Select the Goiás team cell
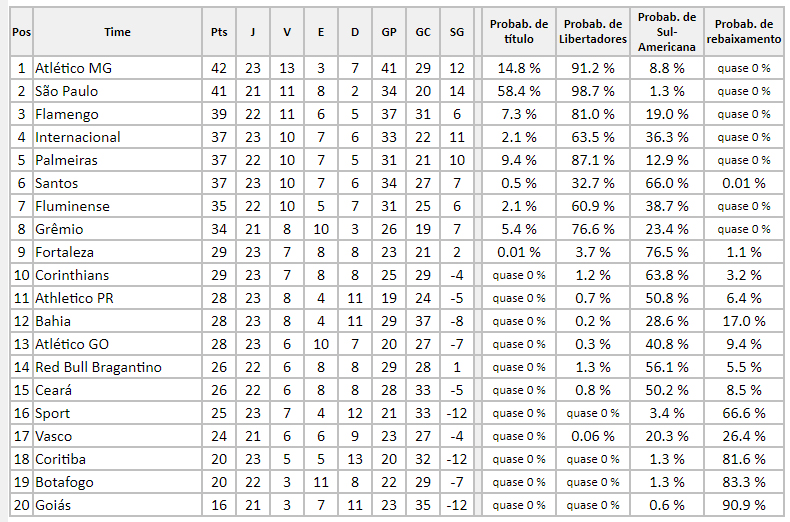The width and height of the screenshot is (790, 522). tap(117, 505)
